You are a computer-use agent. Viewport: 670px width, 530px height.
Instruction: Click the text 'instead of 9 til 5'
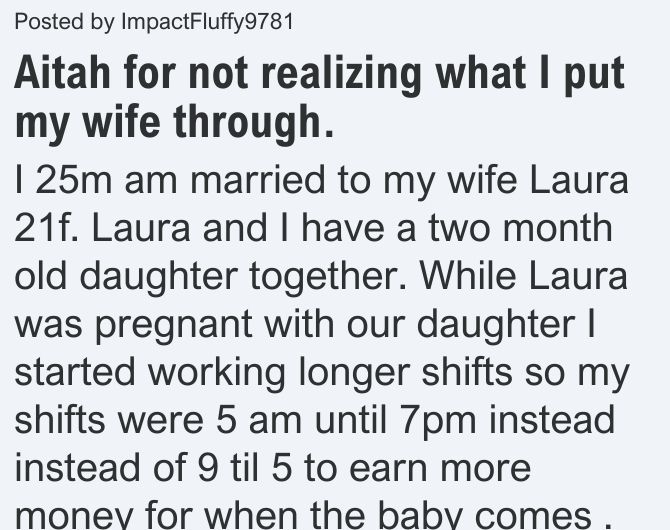pyautogui.click(x=153, y=468)
